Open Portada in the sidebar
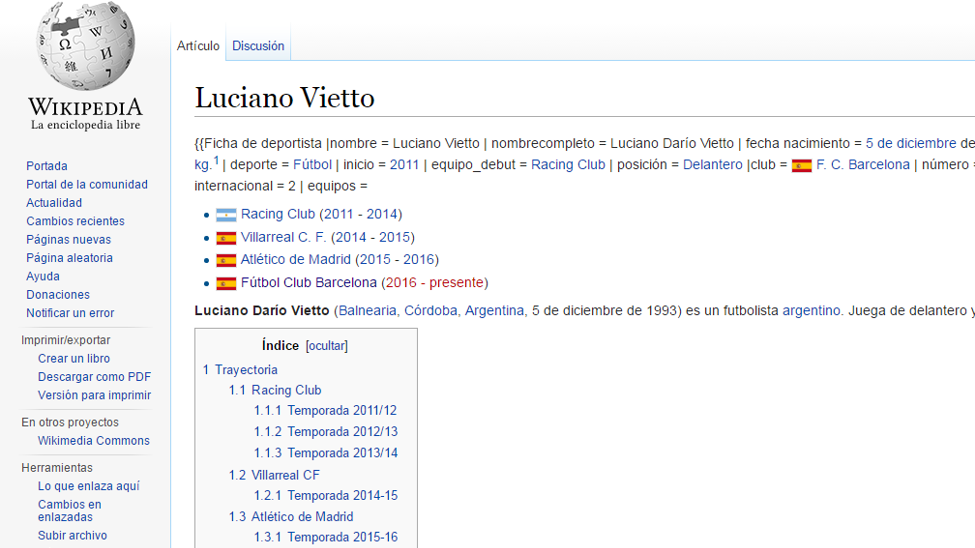 point(47,166)
